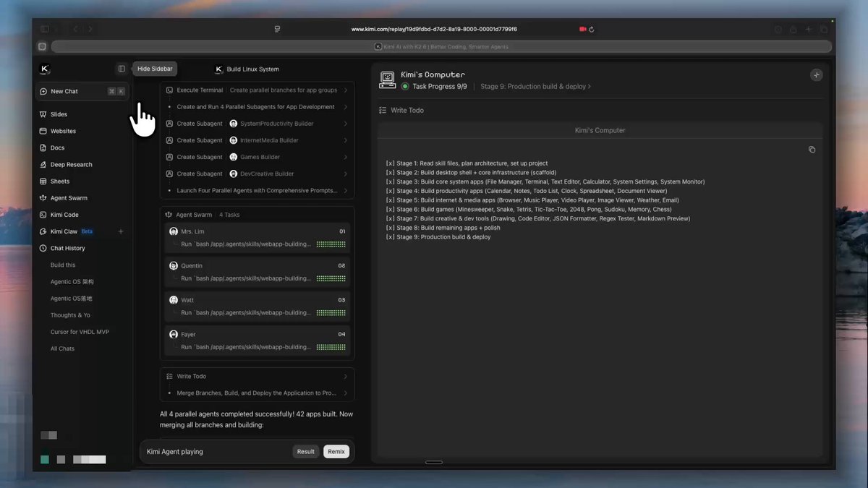Open the 'Cursor for VHDL MVP' chat
Viewport: 868px width, 488px height.
point(80,332)
